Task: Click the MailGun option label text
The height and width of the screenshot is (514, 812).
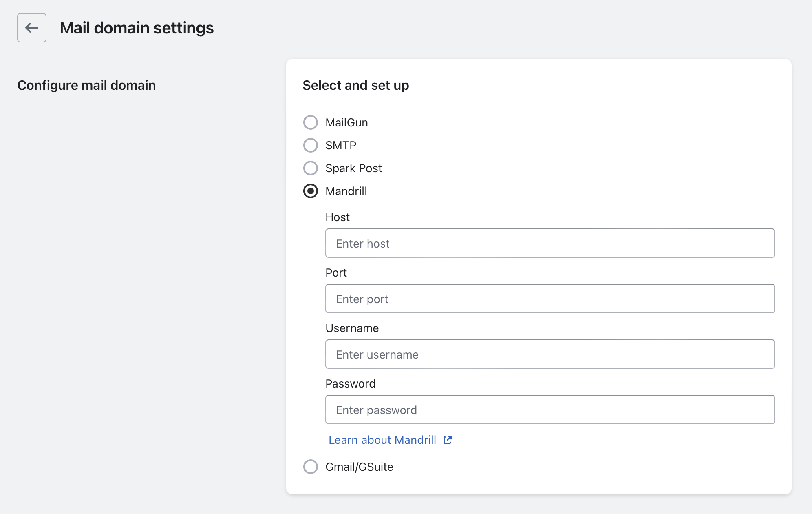Action: [346, 122]
